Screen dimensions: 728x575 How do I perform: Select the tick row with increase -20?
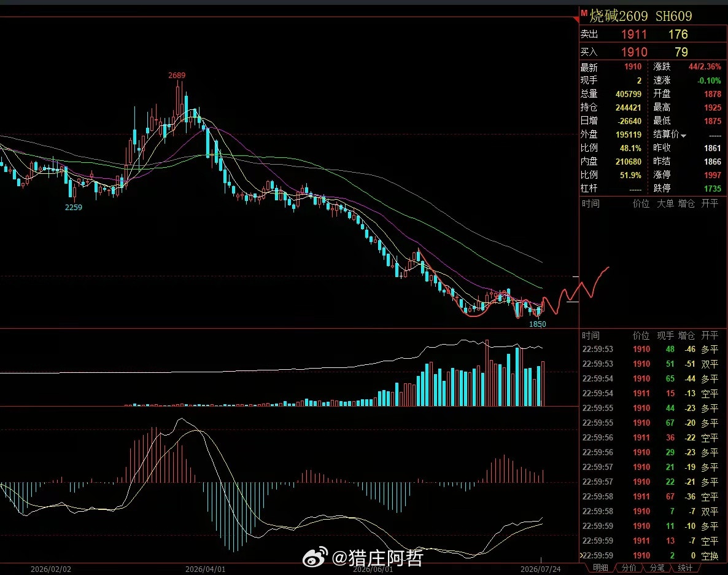(651, 423)
